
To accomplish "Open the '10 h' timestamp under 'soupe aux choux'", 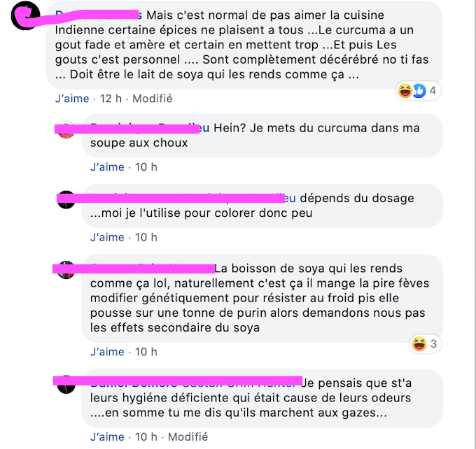I will point(146,167).
